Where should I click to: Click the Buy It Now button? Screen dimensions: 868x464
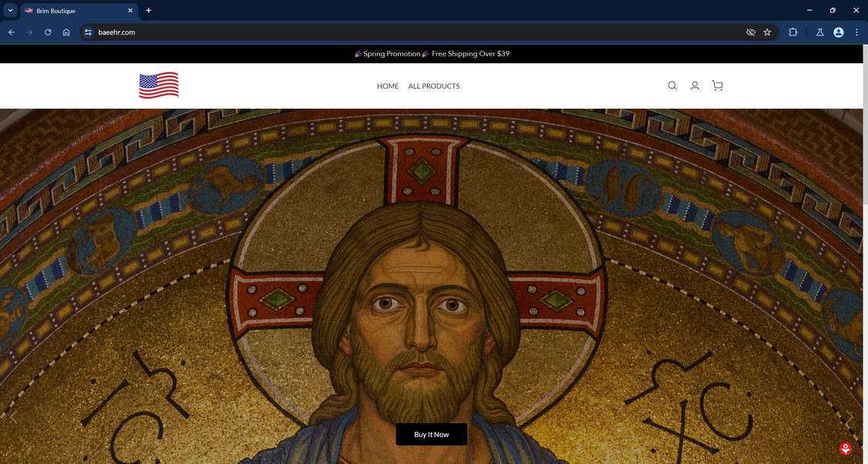[431, 435]
